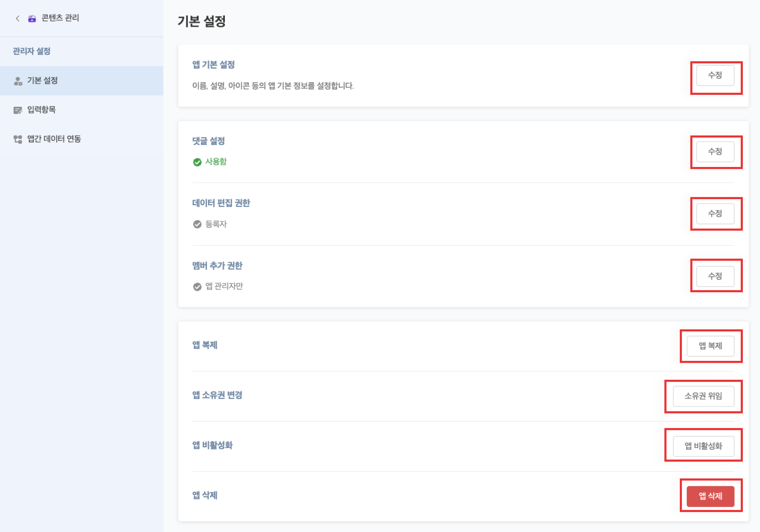
Task: Click the 앱 비활성화 button
Action: [x=703, y=446]
